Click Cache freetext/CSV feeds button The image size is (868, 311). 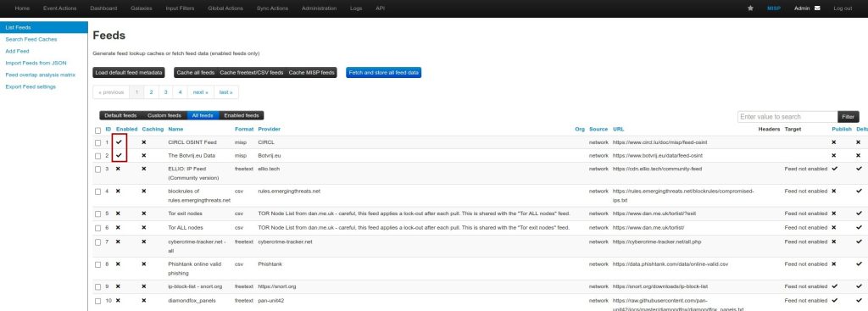tap(251, 73)
